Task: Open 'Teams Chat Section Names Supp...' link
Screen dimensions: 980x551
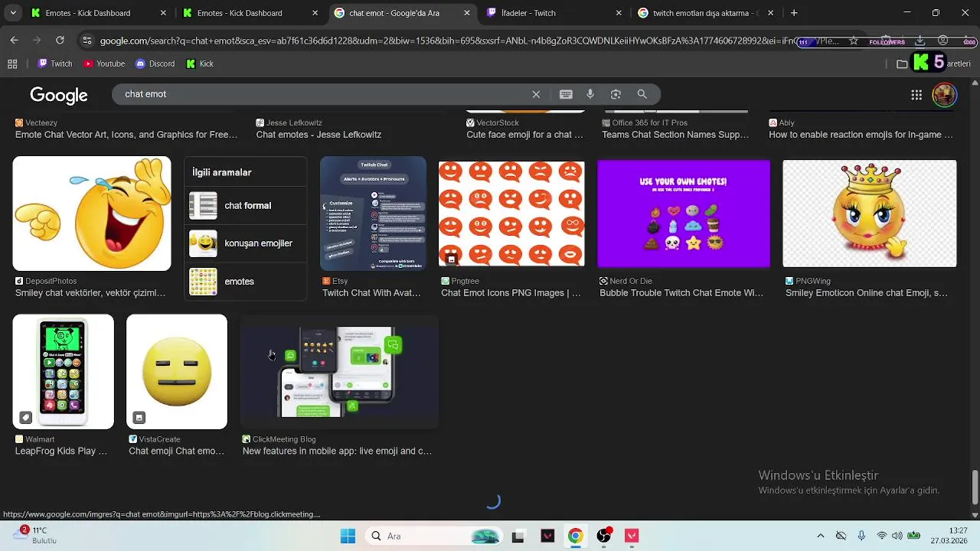Action: (x=675, y=135)
